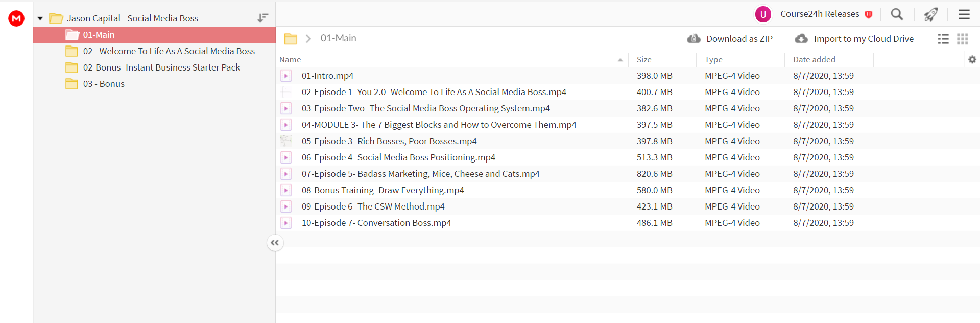Collapse the left sidebar panel
This screenshot has height=323, width=980.
275,243
